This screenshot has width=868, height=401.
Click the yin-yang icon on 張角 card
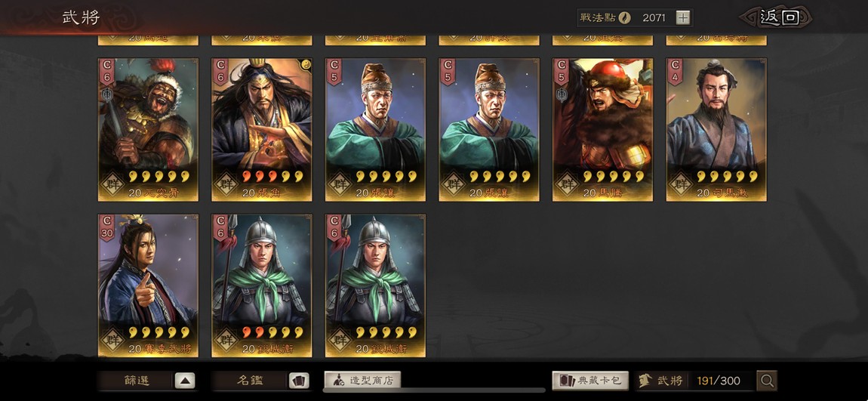click(x=305, y=66)
